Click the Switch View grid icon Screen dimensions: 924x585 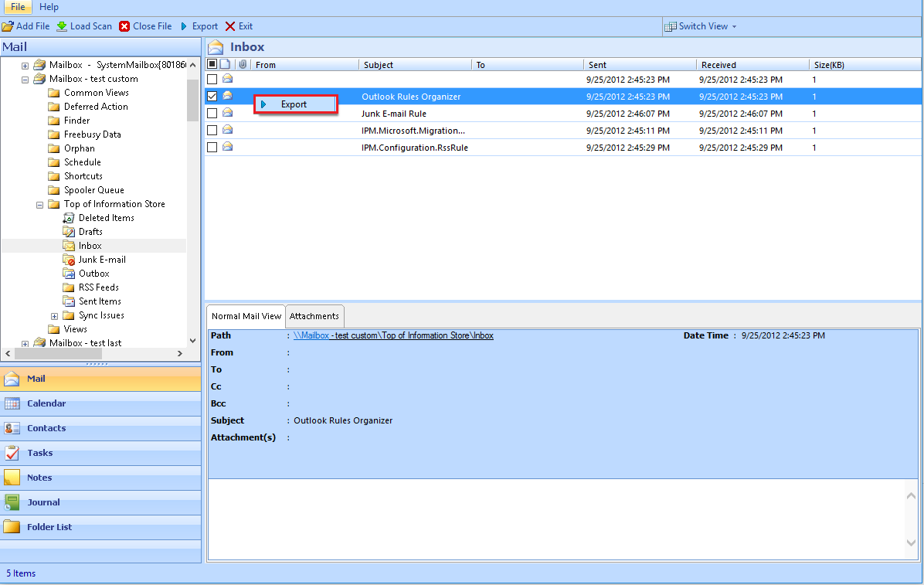pyautogui.click(x=671, y=26)
